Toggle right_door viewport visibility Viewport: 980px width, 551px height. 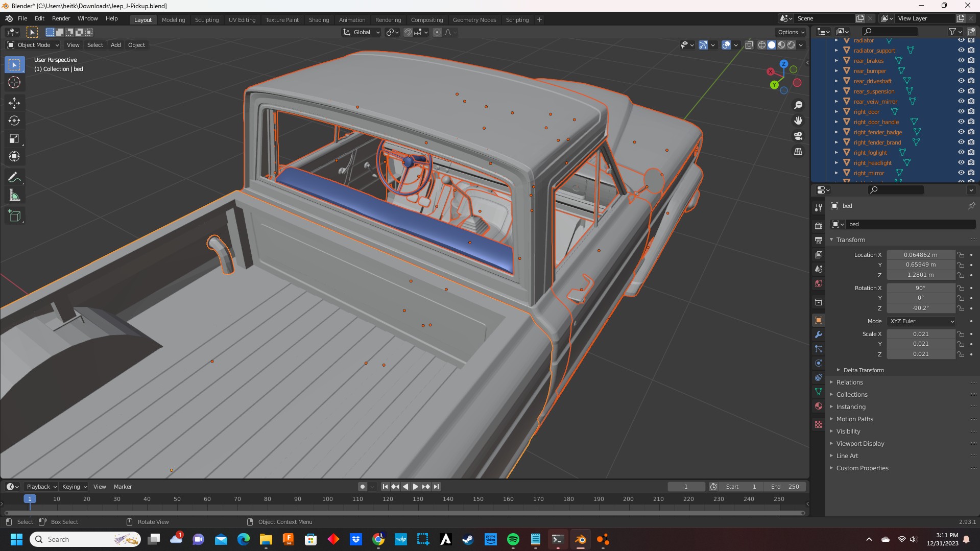point(961,111)
